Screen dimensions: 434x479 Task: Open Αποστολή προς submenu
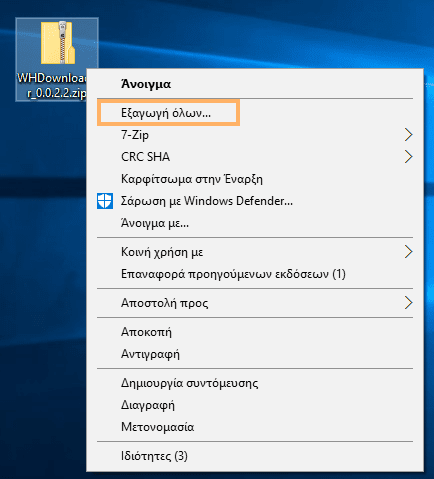pos(255,303)
